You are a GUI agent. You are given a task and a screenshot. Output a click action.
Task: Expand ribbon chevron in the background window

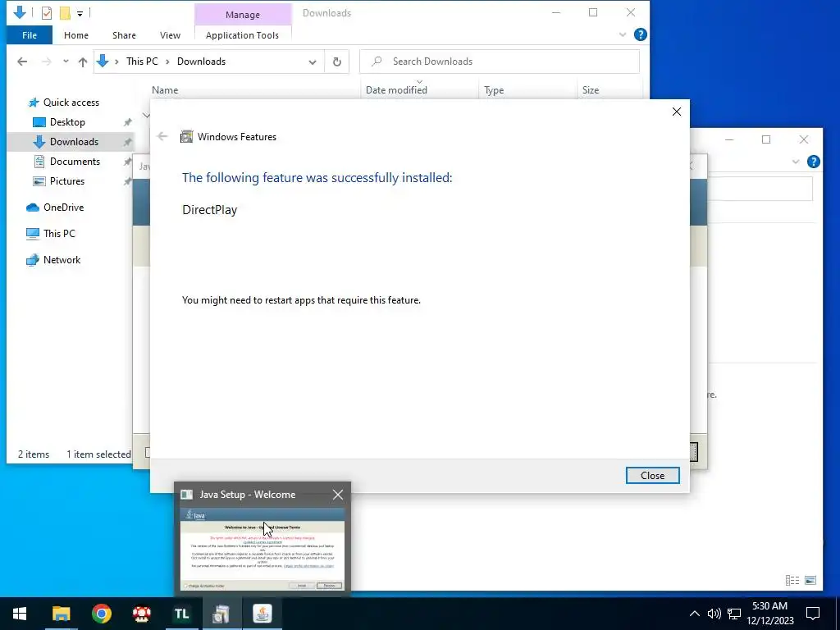click(x=796, y=162)
